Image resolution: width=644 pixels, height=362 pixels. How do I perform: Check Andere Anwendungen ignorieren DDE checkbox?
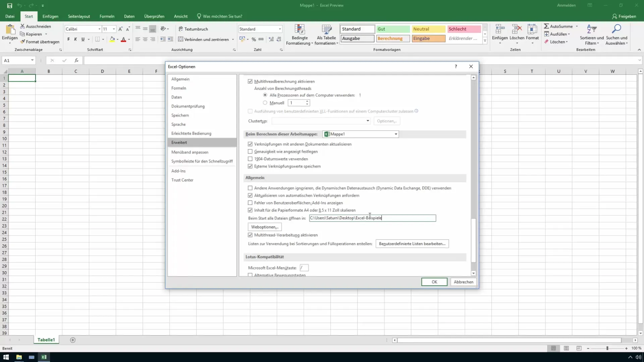click(250, 188)
